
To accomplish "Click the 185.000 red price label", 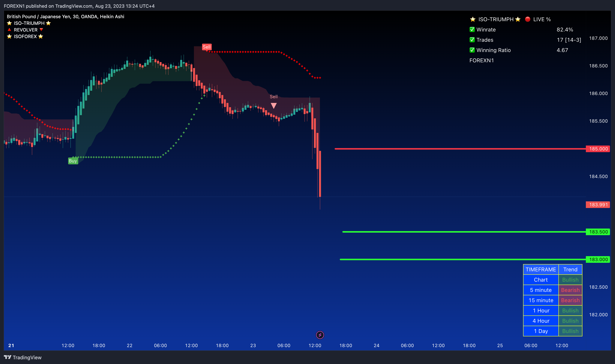I will point(598,149).
